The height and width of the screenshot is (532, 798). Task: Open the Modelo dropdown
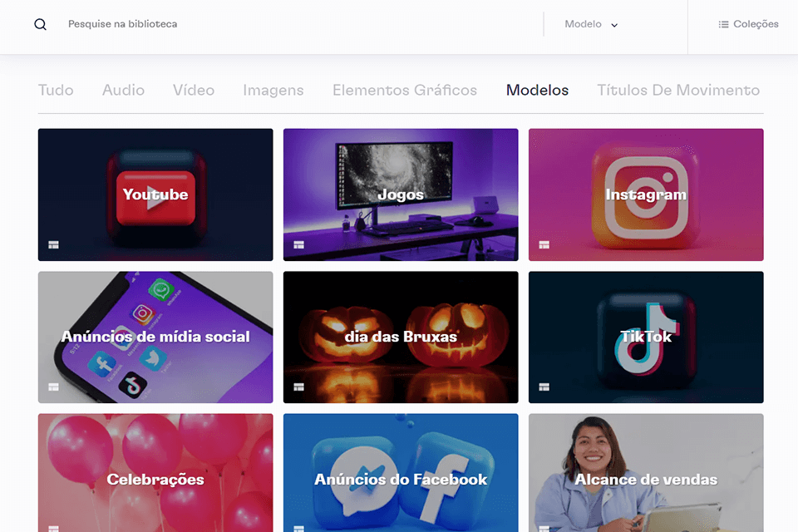(x=591, y=24)
